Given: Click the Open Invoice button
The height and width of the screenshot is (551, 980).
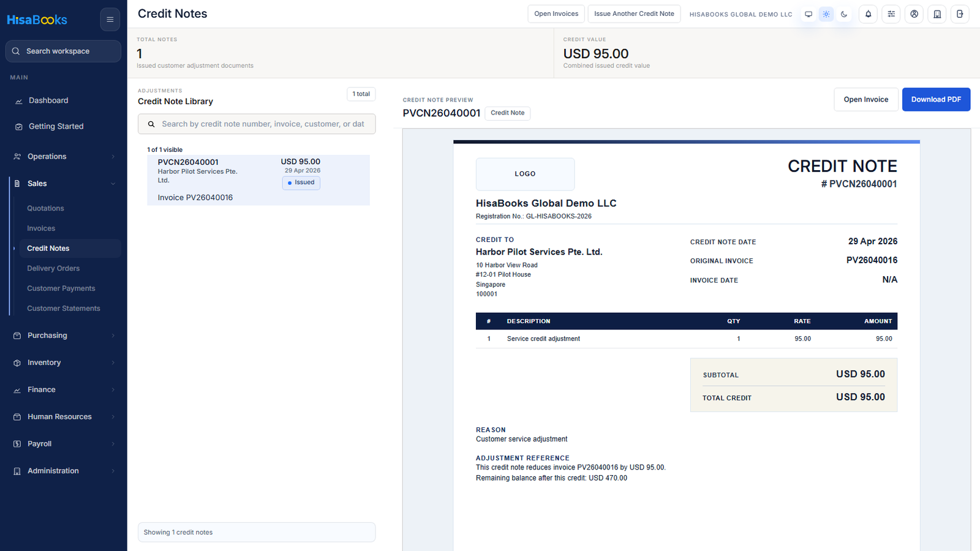Looking at the screenshot, I should (x=866, y=100).
